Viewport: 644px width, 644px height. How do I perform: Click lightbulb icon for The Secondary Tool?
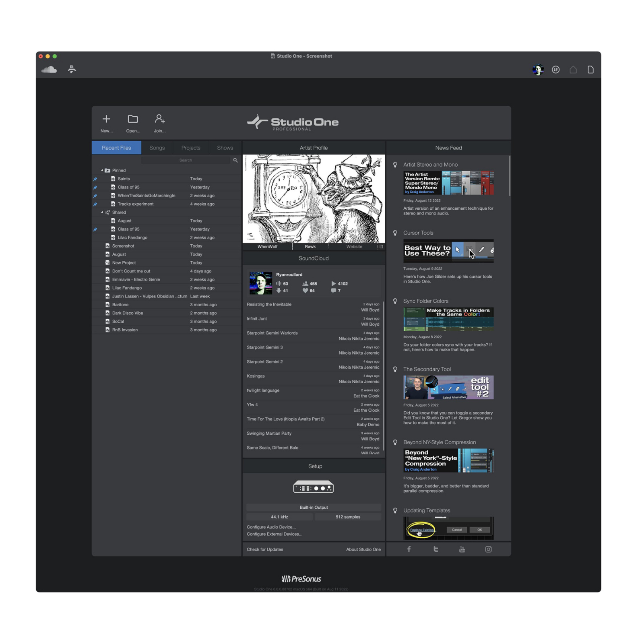click(x=395, y=369)
